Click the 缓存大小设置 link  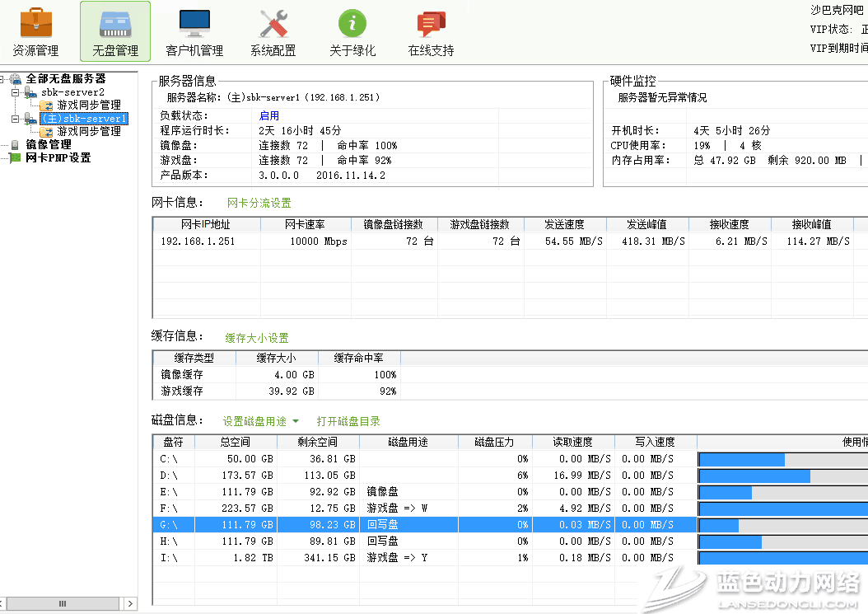click(x=257, y=338)
